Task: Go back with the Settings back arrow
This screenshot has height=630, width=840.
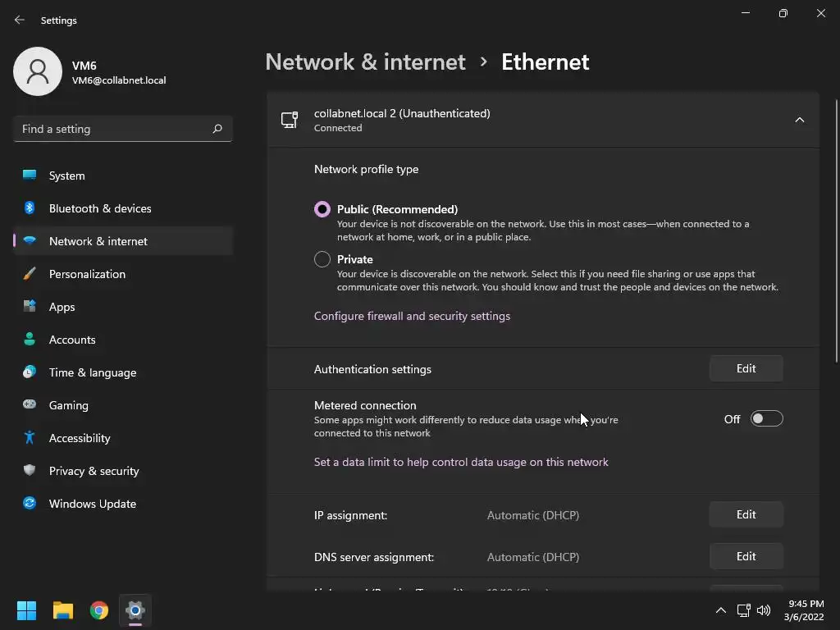Action: pos(20,20)
